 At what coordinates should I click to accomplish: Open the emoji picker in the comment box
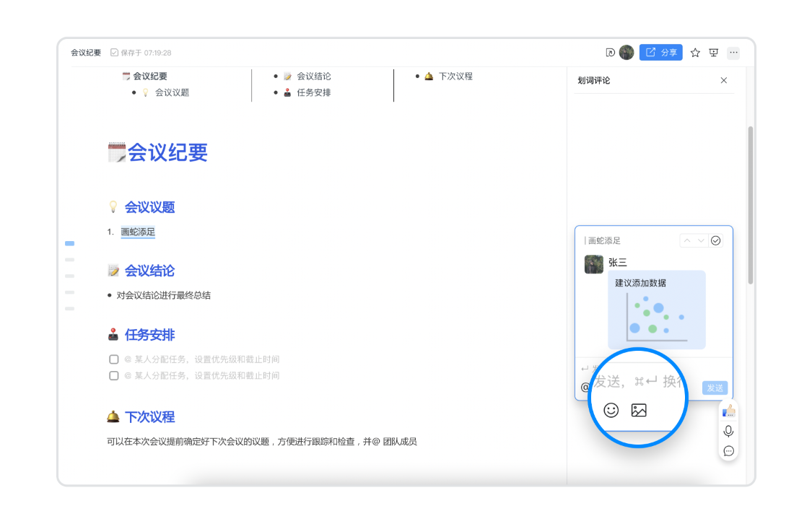610,411
